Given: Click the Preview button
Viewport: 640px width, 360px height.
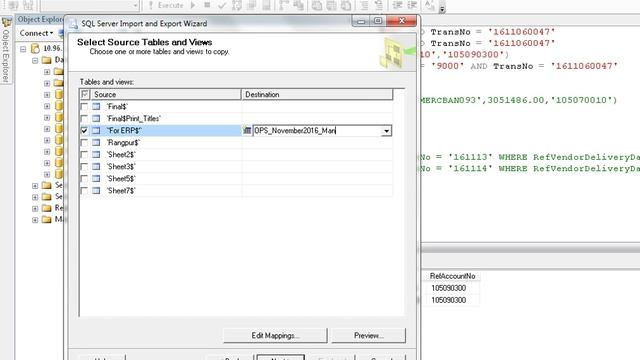Looking at the screenshot, I should 369,336.
